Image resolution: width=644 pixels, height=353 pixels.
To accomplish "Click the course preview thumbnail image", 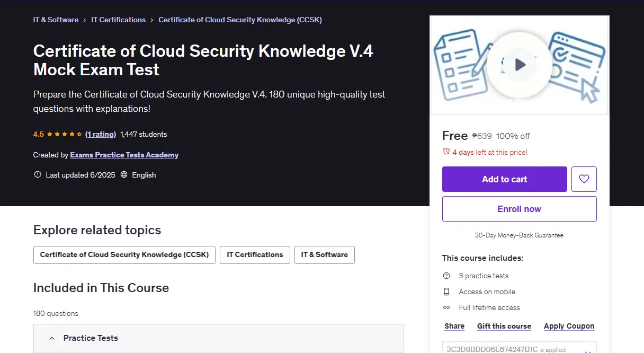I will 520,65.
